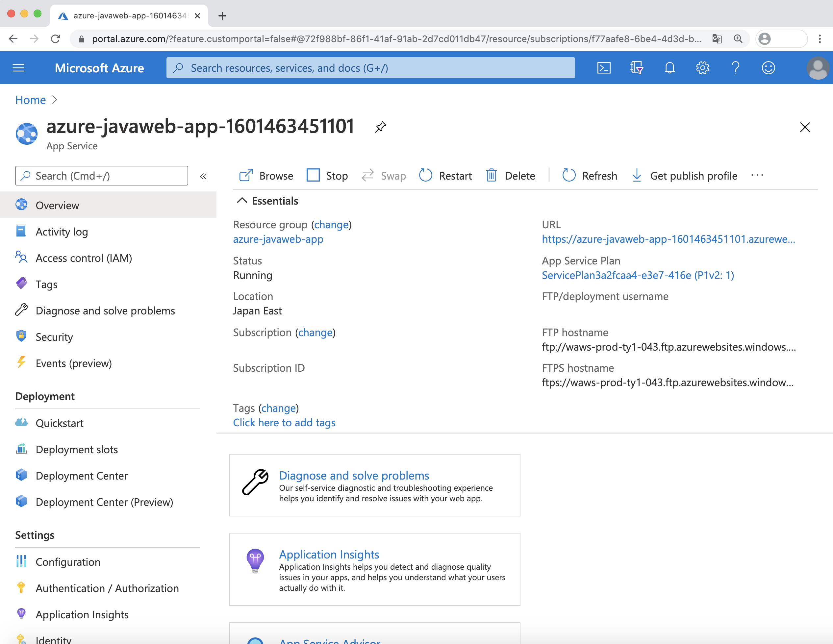Download the publish profile
The width and height of the screenshot is (833, 644).
point(685,176)
